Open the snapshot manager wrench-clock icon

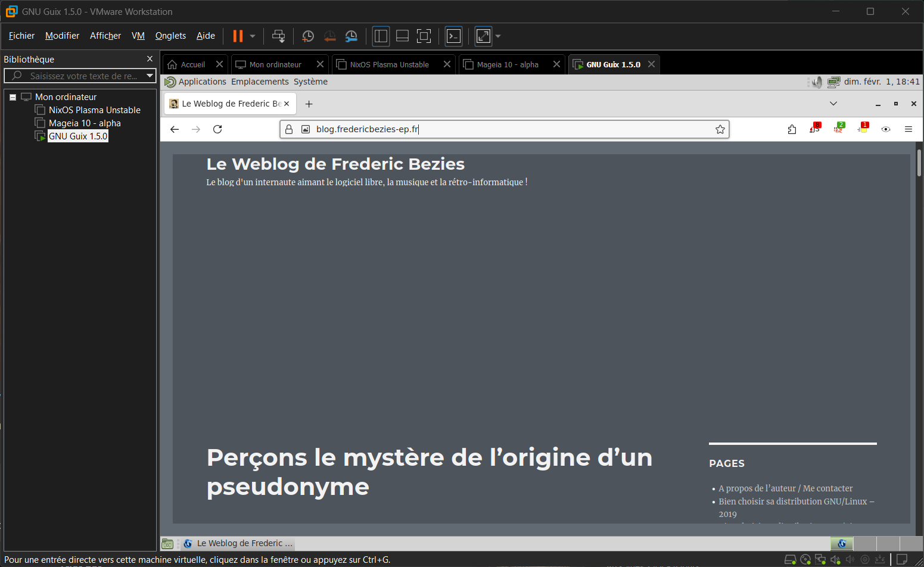351,36
